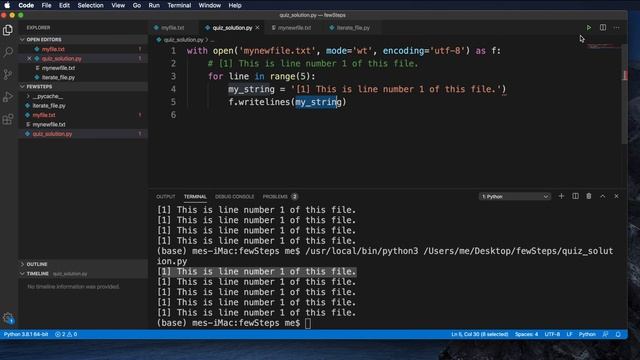Change indentation via Spaces: 4
This screenshot has width=640, height=360.
click(526, 334)
